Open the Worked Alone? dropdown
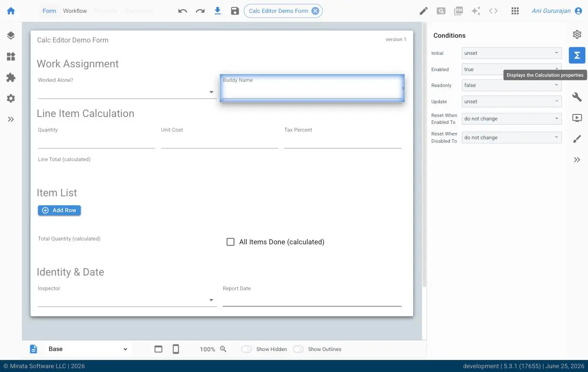588x372 pixels. (127, 92)
